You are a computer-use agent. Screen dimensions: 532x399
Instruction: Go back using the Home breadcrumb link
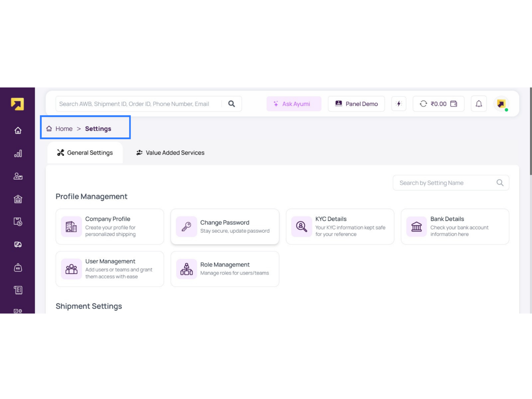pos(64,129)
